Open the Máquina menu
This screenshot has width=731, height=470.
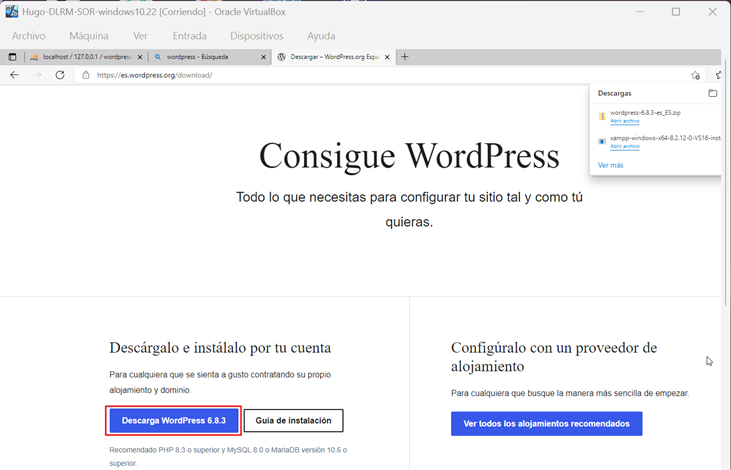[89, 36]
